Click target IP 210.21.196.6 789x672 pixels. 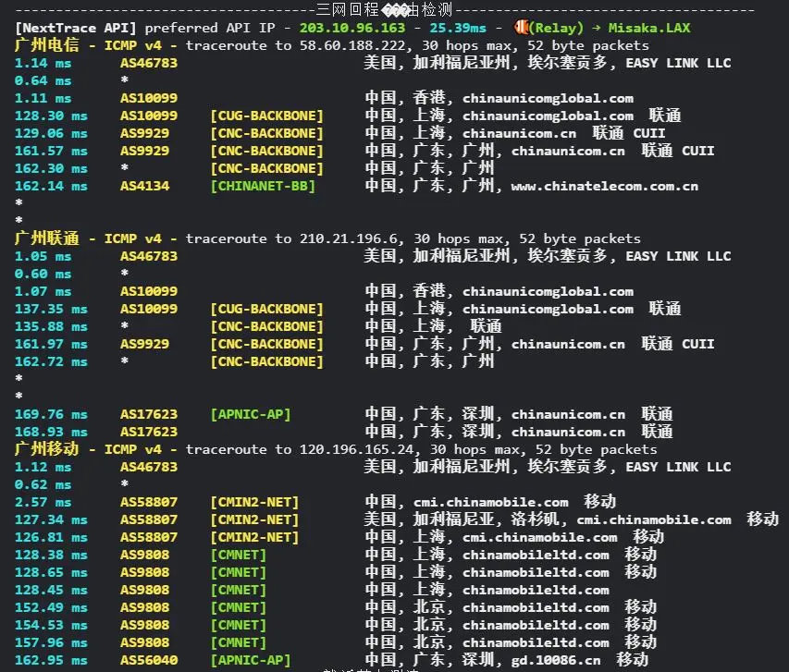[x=348, y=238]
